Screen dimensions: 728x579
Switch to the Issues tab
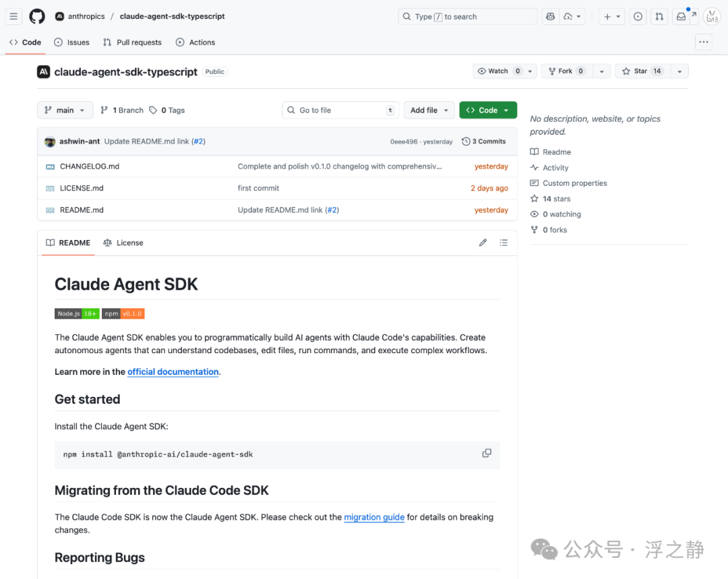pyautogui.click(x=72, y=42)
